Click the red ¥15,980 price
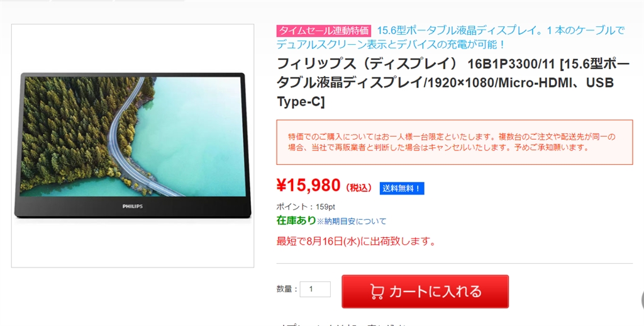The image size is (644, 326). pyautogui.click(x=308, y=186)
